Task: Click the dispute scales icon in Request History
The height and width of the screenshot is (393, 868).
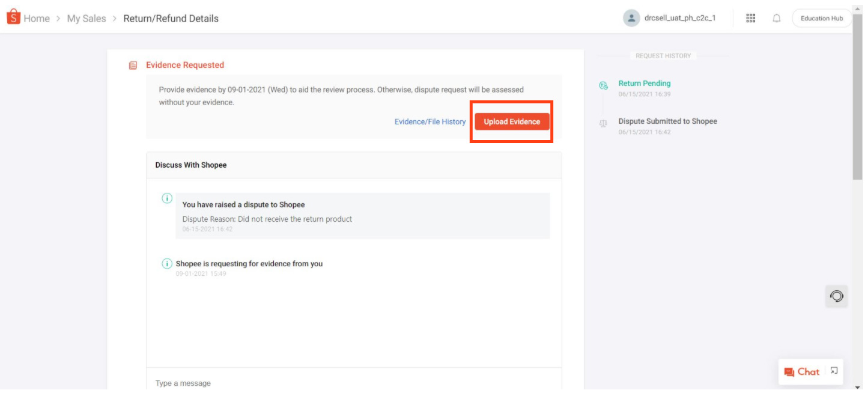Action: point(602,123)
